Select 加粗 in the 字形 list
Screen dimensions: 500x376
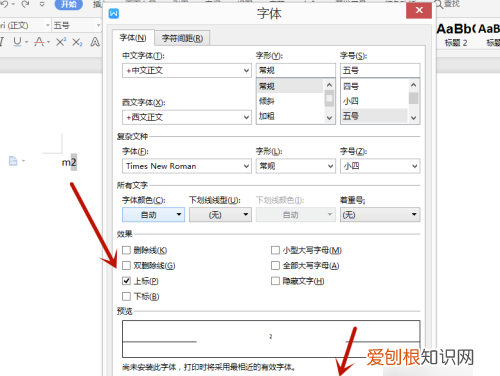coord(290,116)
